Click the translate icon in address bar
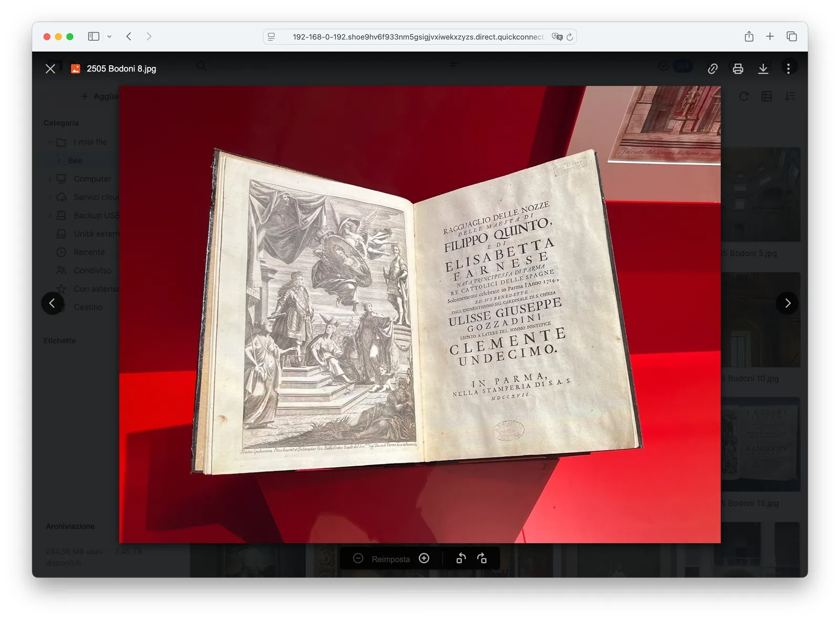 point(557,37)
